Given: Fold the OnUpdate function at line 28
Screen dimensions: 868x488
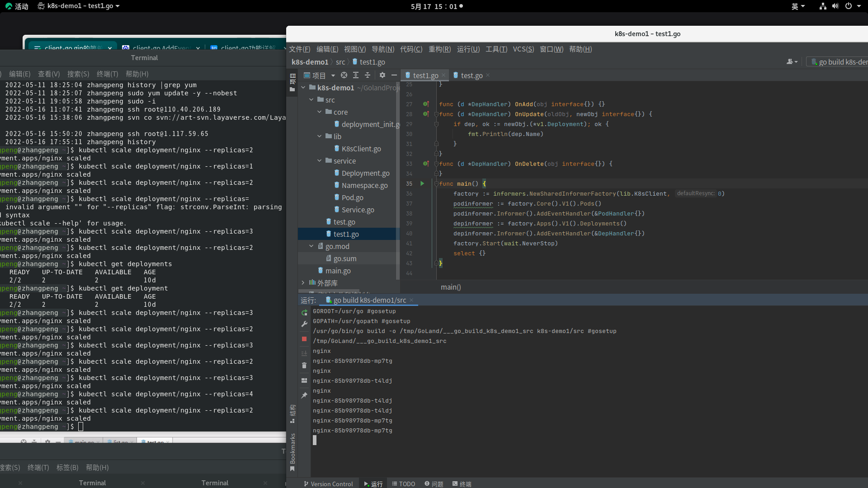Looking at the screenshot, I should (x=437, y=114).
